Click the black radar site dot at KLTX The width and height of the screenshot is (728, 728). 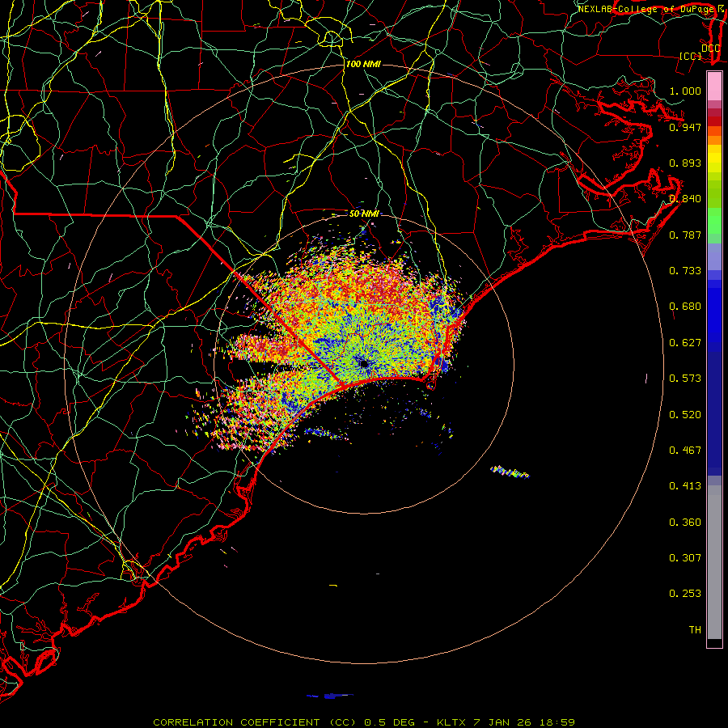pyautogui.click(x=365, y=364)
